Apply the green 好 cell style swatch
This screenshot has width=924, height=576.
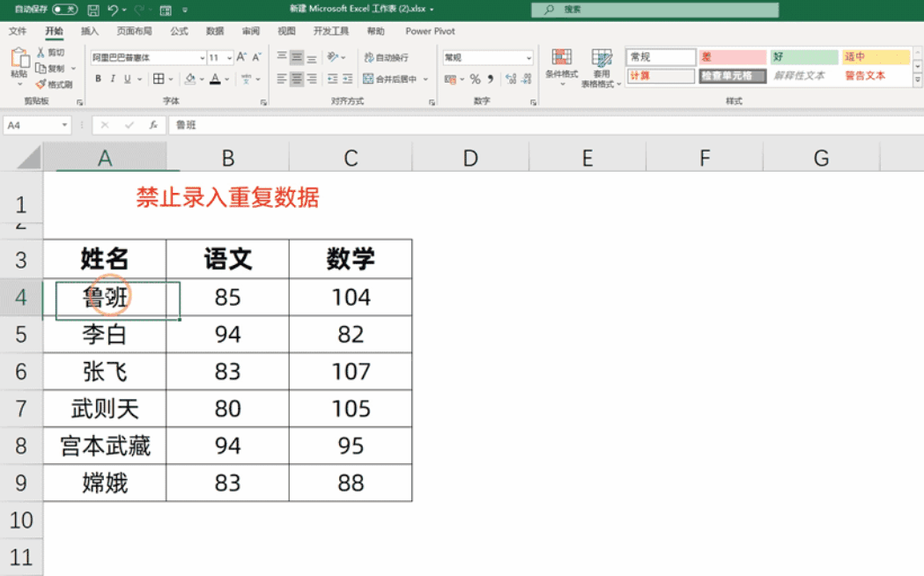coord(803,57)
